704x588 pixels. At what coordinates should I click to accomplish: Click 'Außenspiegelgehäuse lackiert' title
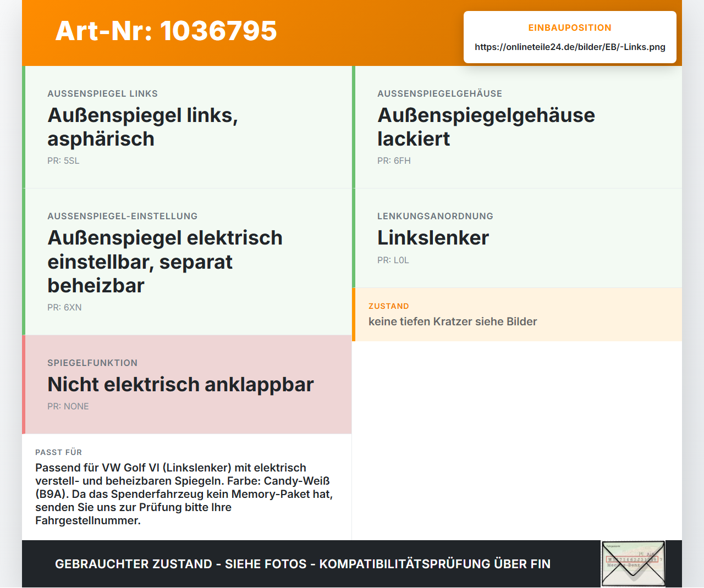486,127
